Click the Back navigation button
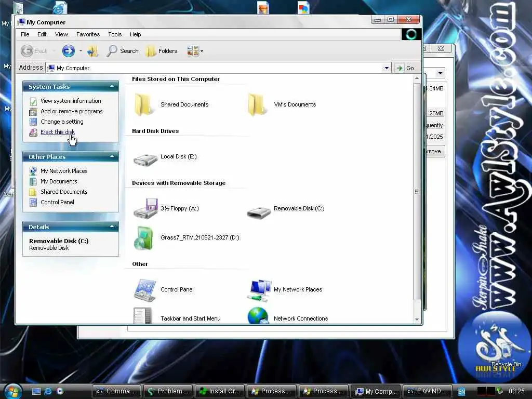 (34, 51)
